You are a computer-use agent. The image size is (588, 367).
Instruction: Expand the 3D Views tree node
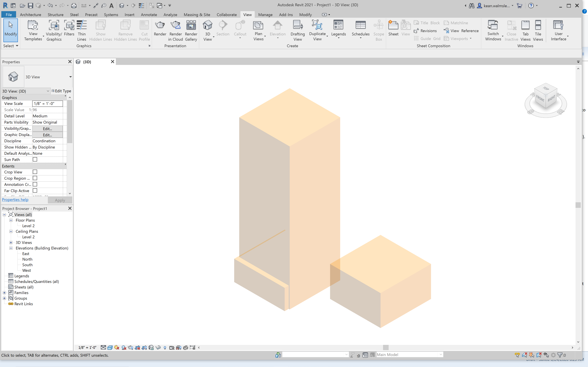tap(11, 242)
